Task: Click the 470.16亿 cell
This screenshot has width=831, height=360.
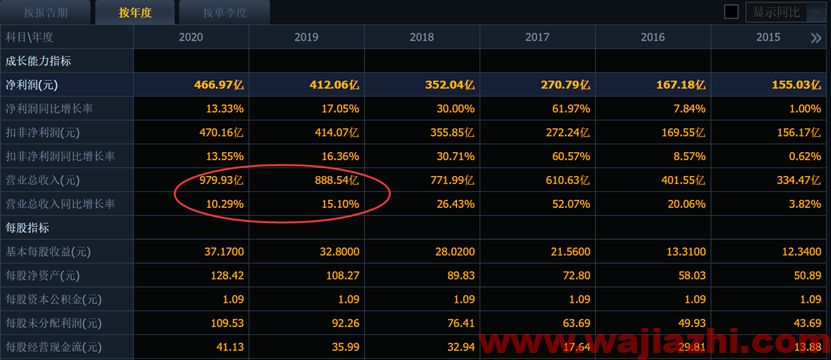Action: click(191, 133)
